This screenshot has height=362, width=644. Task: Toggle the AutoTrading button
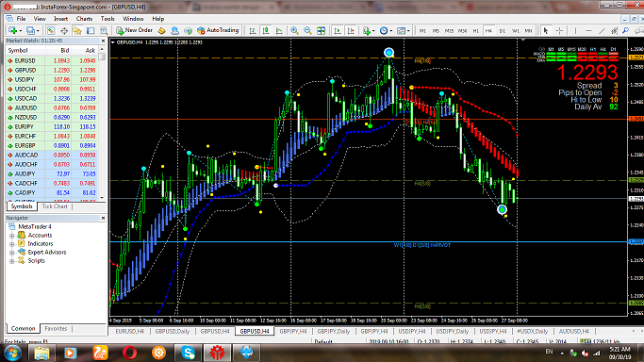218,30
